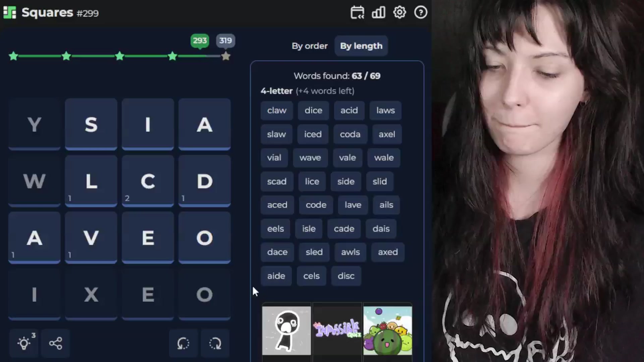Click the found word 'slaw'
644x362 pixels.
276,134
